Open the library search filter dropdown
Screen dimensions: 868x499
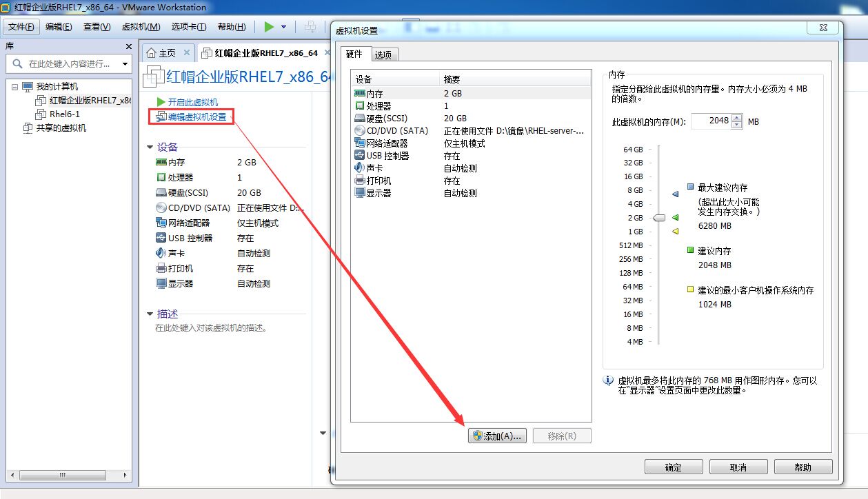125,64
